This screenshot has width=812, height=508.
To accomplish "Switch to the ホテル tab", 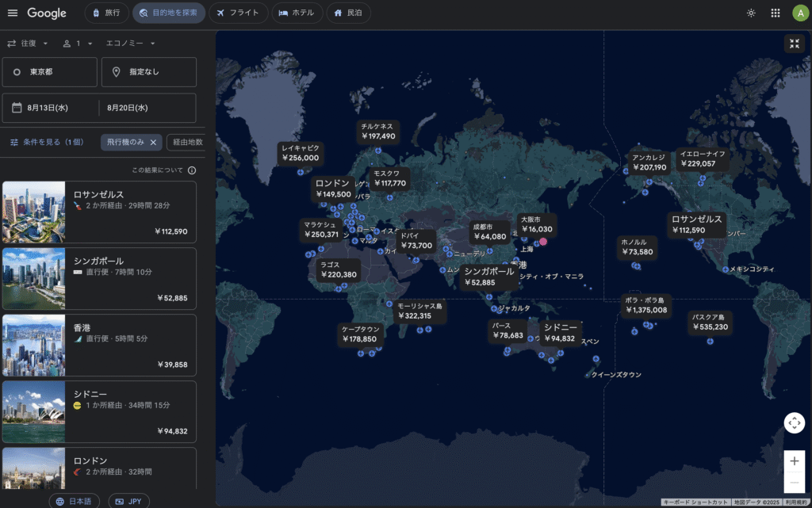I will (297, 13).
